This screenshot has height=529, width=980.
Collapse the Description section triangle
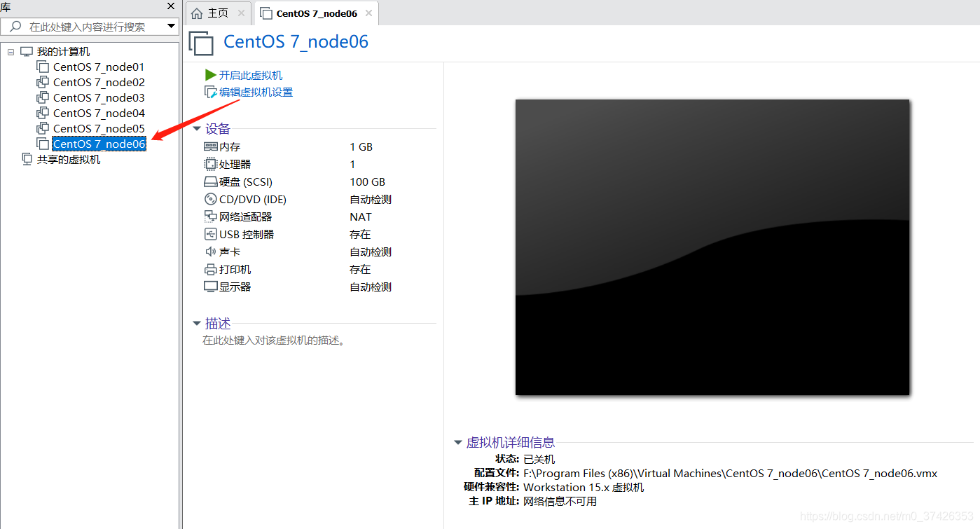coord(197,324)
